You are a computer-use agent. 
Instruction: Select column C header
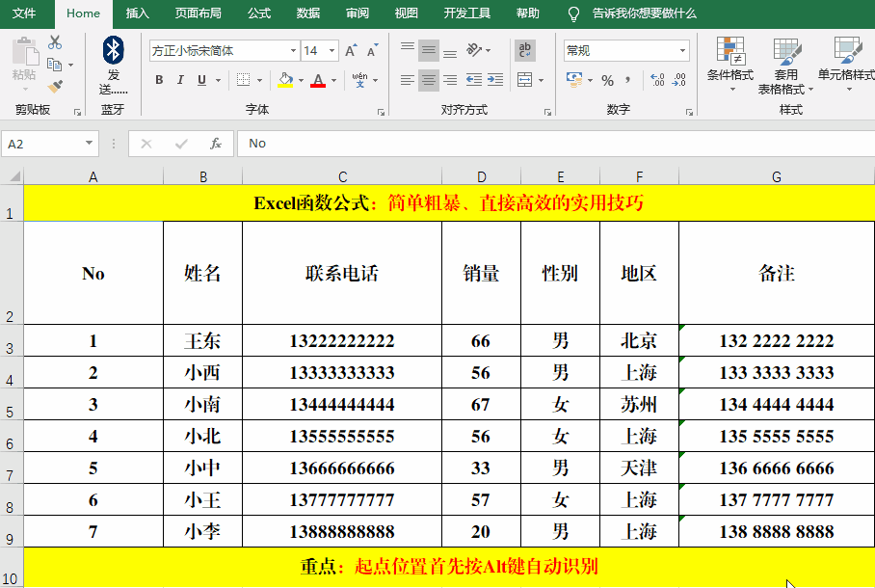point(342,177)
